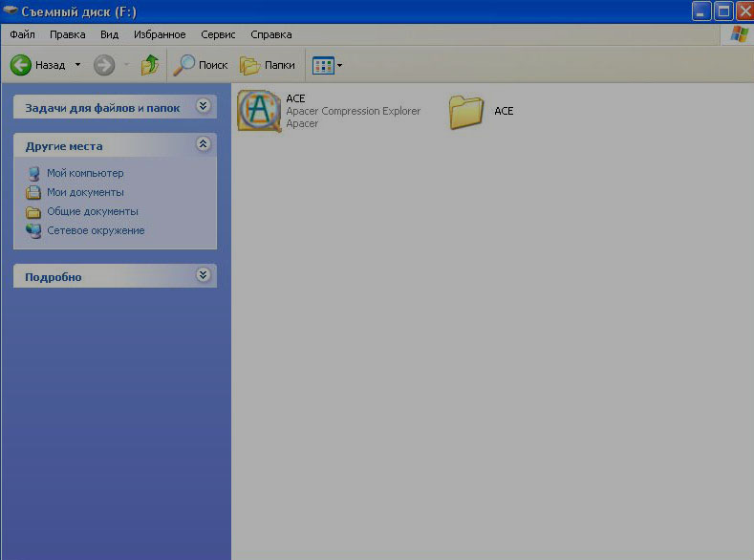The width and height of the screenshot is (754, 560).
Task: Open the Back button history dropdown arrow
Action: [78, 65]
